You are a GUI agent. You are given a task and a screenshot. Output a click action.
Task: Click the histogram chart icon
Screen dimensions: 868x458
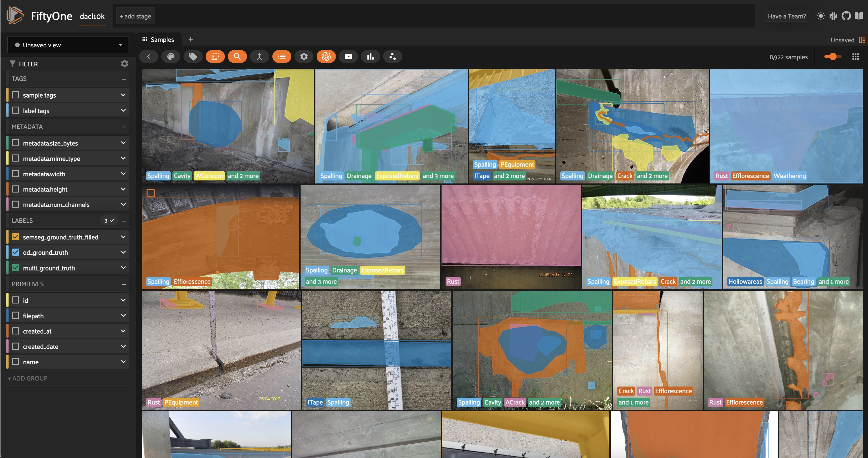370,57
